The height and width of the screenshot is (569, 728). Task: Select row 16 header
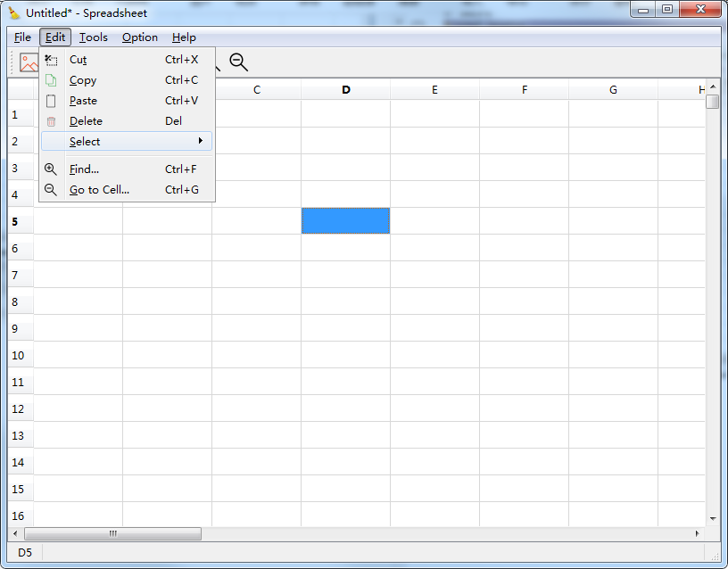click(21, 515)
